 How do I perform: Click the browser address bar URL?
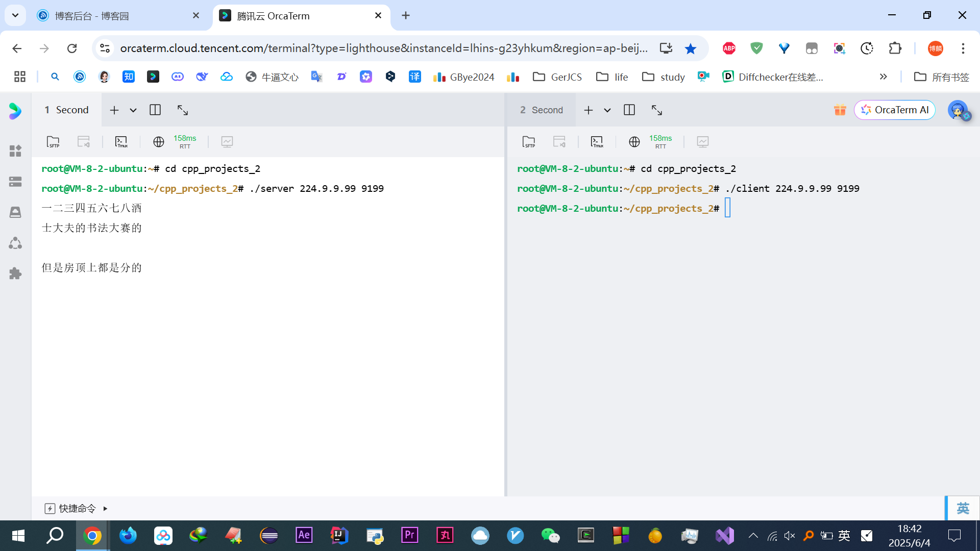[383, 48]
